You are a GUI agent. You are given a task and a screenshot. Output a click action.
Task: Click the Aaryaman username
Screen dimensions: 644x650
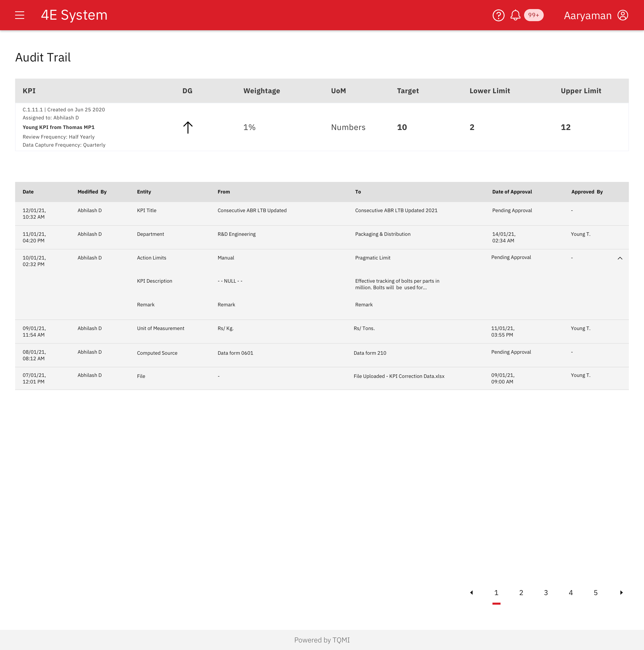point(588,15)
